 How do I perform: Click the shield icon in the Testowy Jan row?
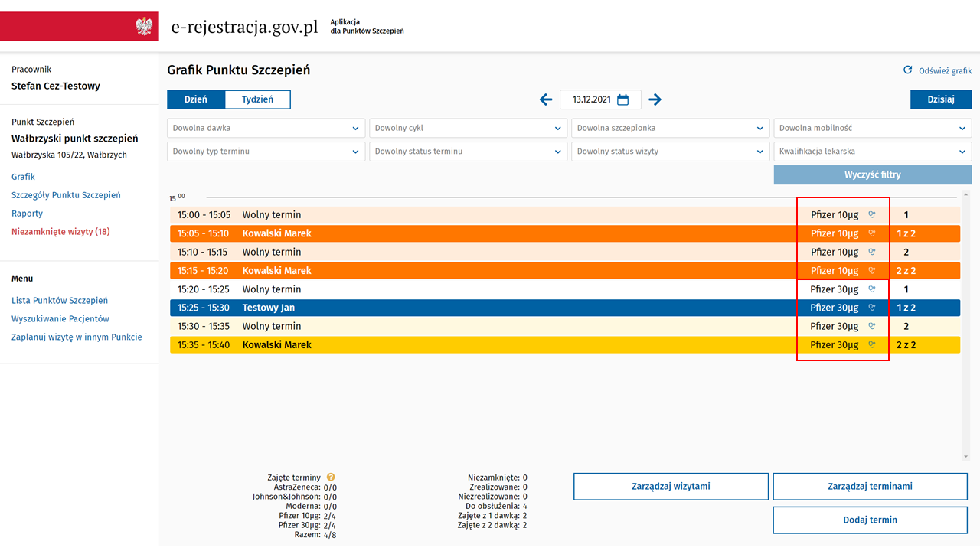point(871,308)
